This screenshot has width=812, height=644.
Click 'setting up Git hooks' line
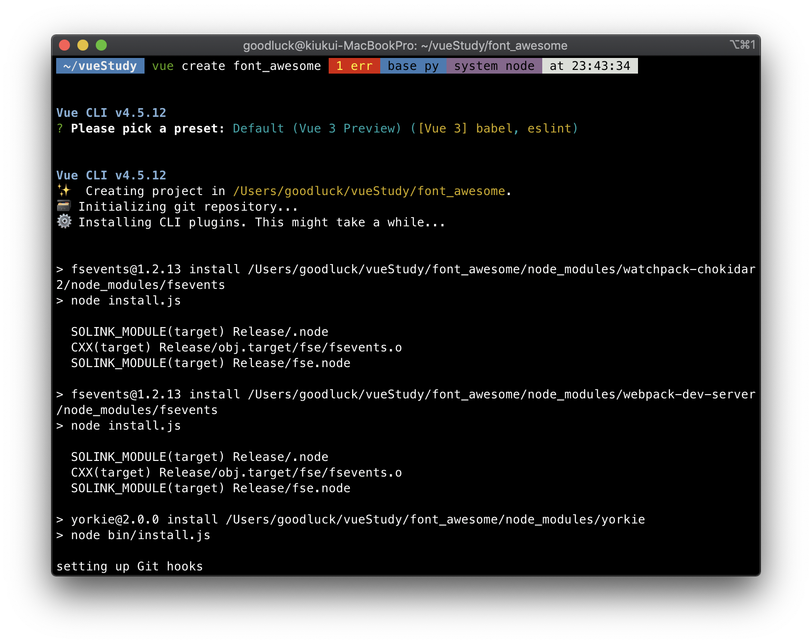point(130,566)
